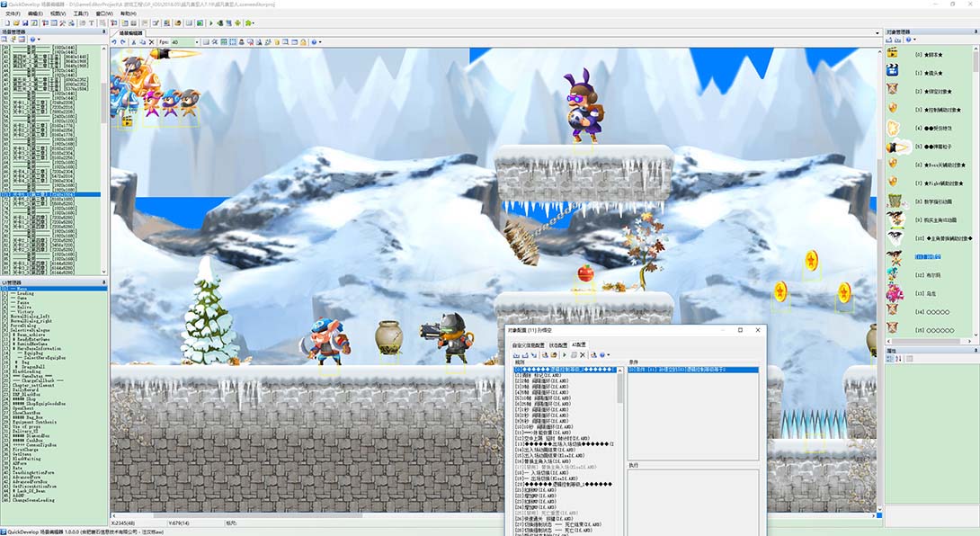Click the green play icon in main toolbar

pos(211,23)
